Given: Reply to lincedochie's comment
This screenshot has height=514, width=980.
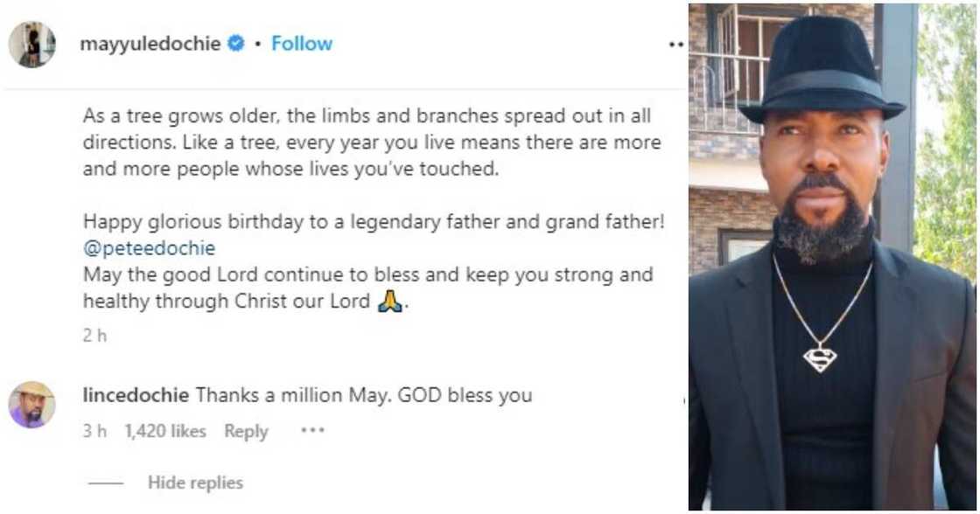Looking at the screenshot, I should point(246,431).
